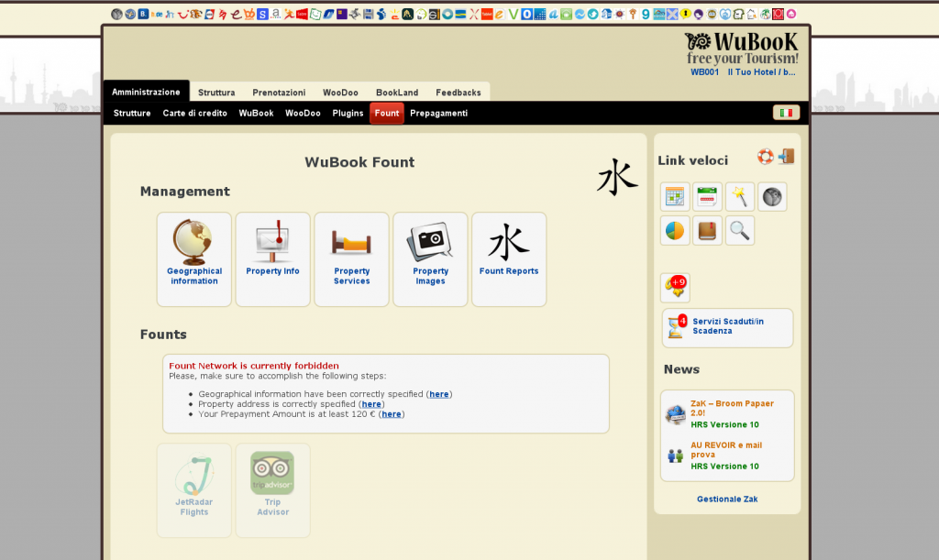Open the Property Images camera tile
The width and height of the screenshot is (939, 560).
click(x=430, y=259)
